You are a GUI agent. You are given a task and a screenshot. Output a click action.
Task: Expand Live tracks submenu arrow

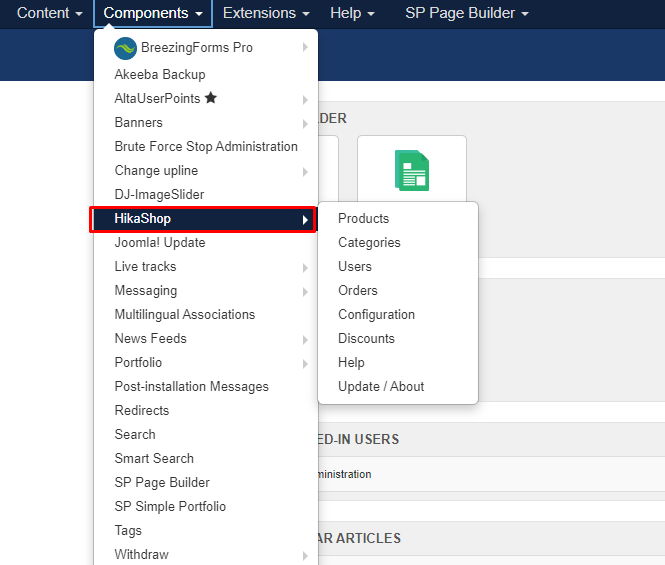[x=305, y=268]
